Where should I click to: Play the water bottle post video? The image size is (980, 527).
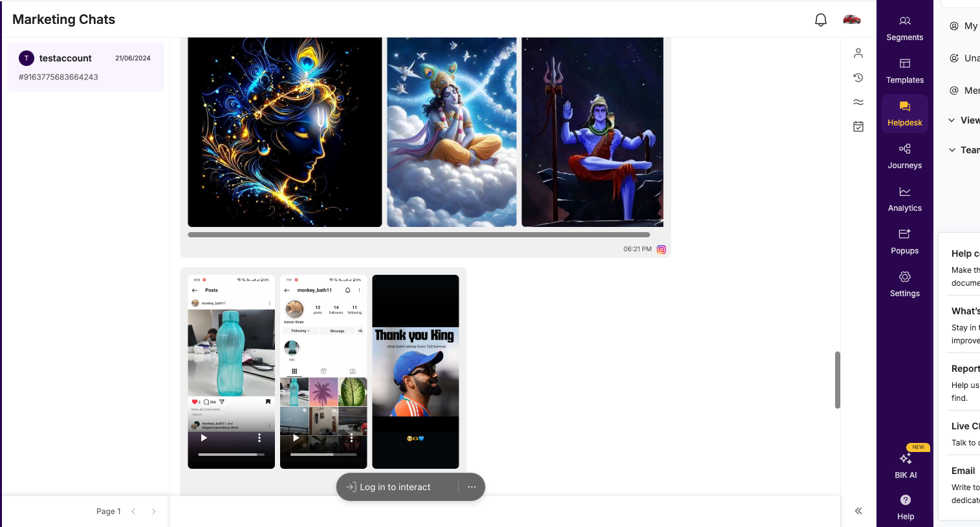(x=204, y=438)
